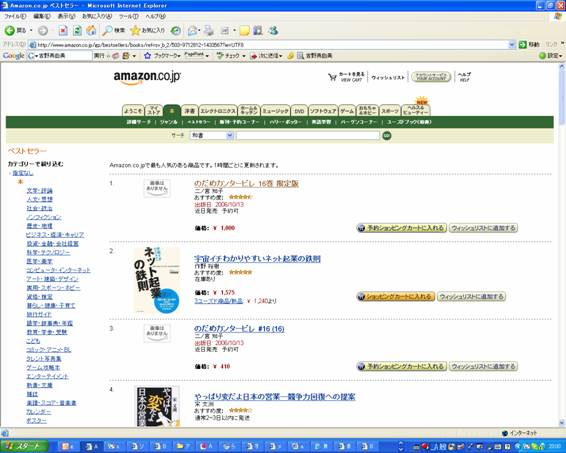The width and height of the screenshot is (566, 453).
Task: Click the Edit page icon in the toolbar
Action: [x=225, y=31]
